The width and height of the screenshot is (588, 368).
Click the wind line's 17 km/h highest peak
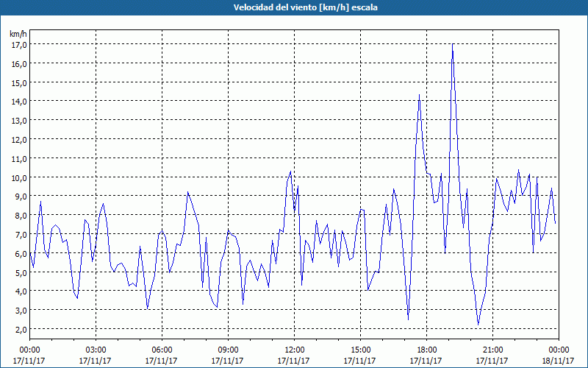tap(453, 44)
